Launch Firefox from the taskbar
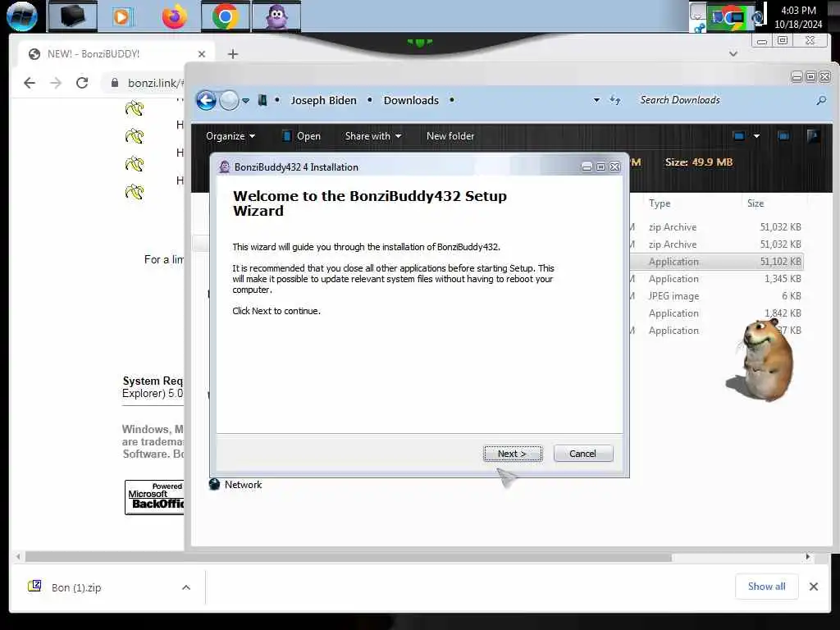 (x=175, y=16)
